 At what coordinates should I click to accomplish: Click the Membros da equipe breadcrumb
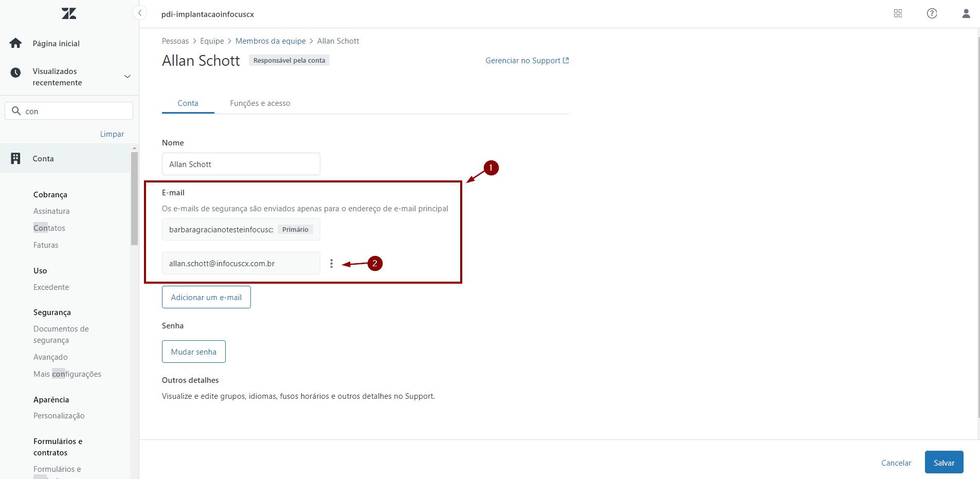coord(270,41)
